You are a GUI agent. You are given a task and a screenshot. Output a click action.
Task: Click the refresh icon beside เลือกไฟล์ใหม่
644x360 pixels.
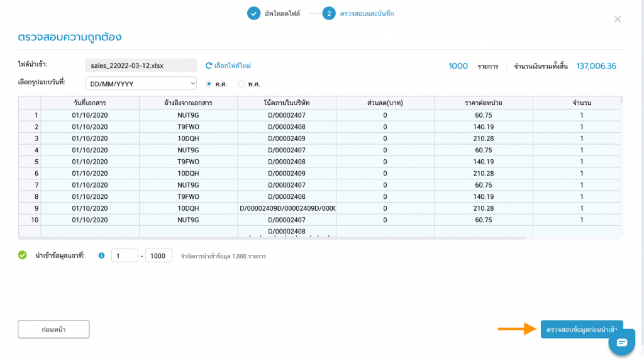click(x=209, y=65)
